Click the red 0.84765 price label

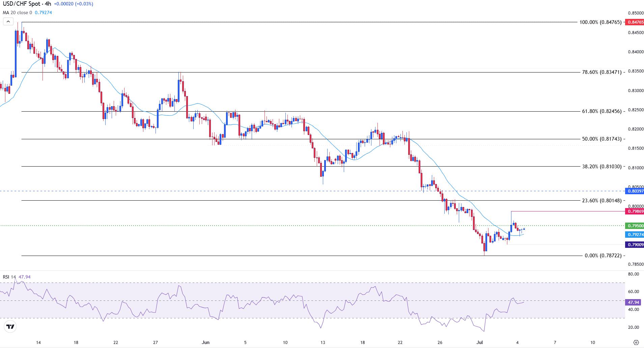(634, 22)
